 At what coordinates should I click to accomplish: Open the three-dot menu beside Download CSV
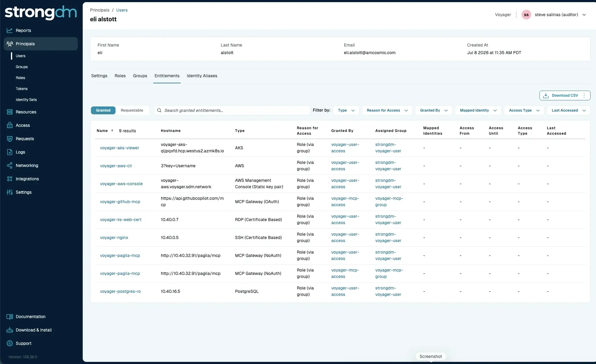(584, 95)
